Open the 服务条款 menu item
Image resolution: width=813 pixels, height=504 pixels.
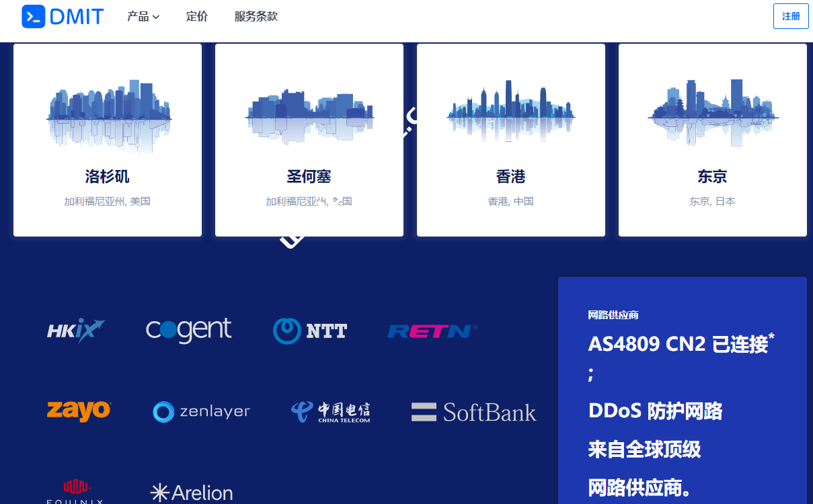coord(256,17)
